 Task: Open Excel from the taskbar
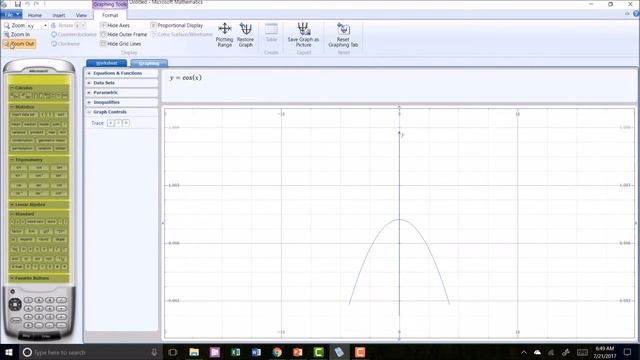pos(236,352)
